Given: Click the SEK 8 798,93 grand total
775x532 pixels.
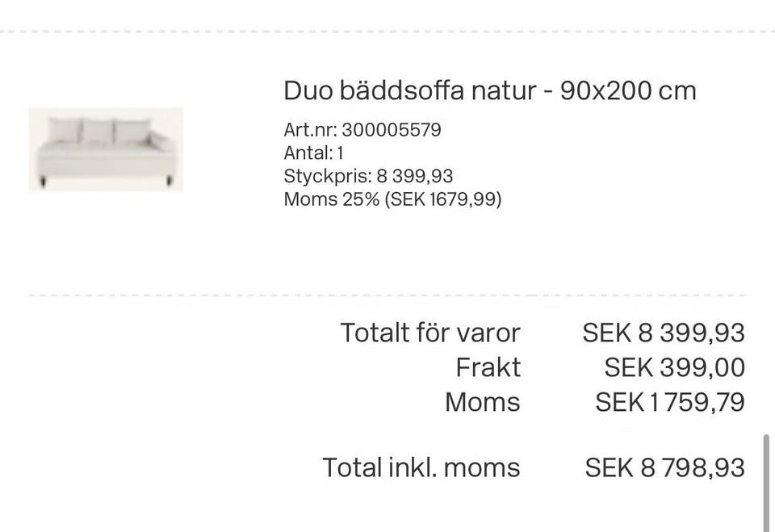Looking at the screenshot, I should [x=664, y=467].
